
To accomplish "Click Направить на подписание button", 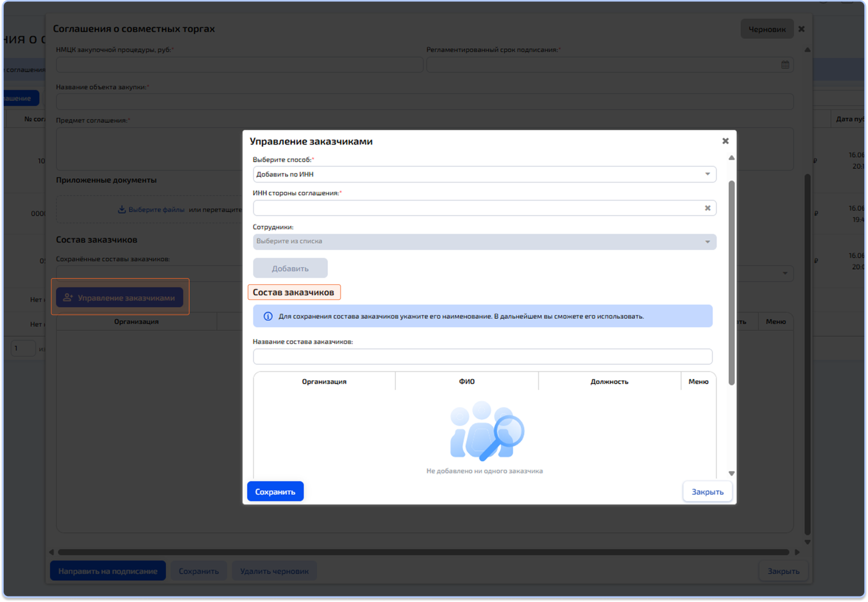I will point(108,571).
